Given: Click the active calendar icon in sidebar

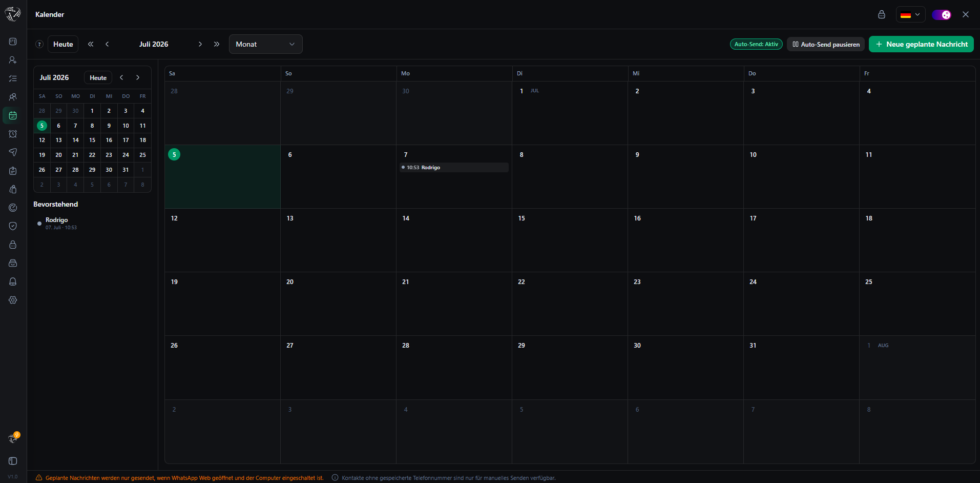Looking at the screenshot, I should [13, 115].
